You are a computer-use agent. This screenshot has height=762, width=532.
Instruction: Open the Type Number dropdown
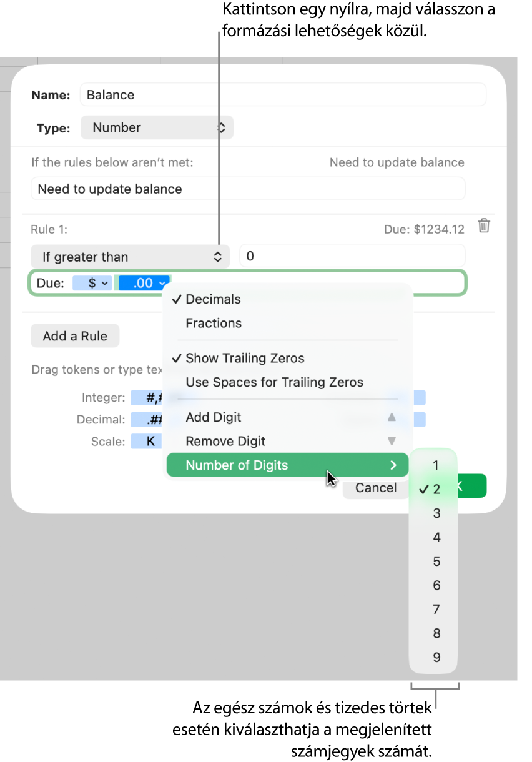(x=157, y=127)
